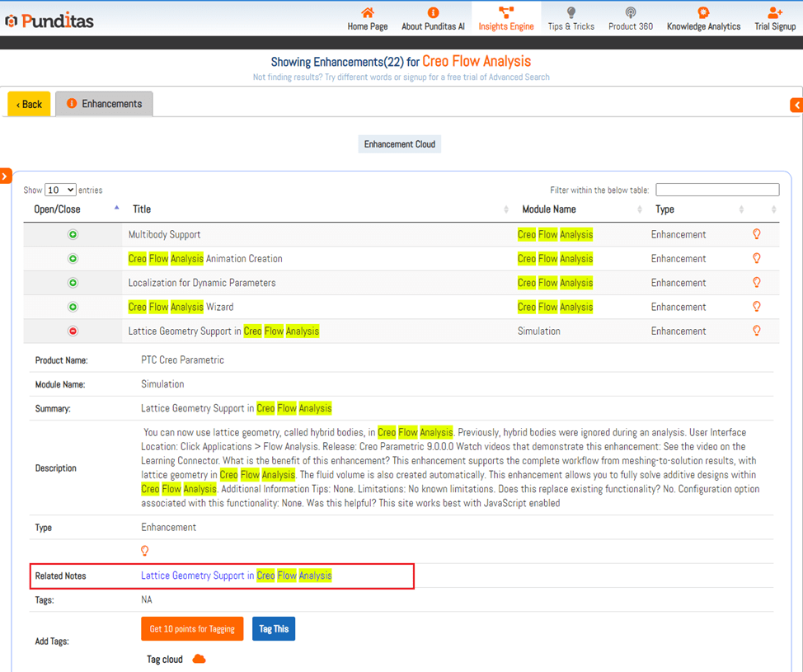Viewport: 803px width, 672px height.
Task: Expand the Multibody Support row
Action: [x=73, y=235]
